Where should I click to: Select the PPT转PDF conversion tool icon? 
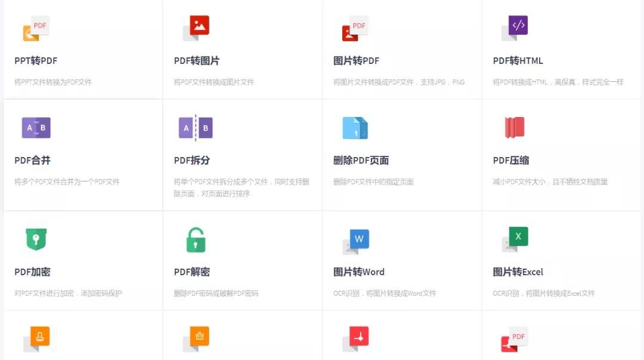click(x=35, y=27)
